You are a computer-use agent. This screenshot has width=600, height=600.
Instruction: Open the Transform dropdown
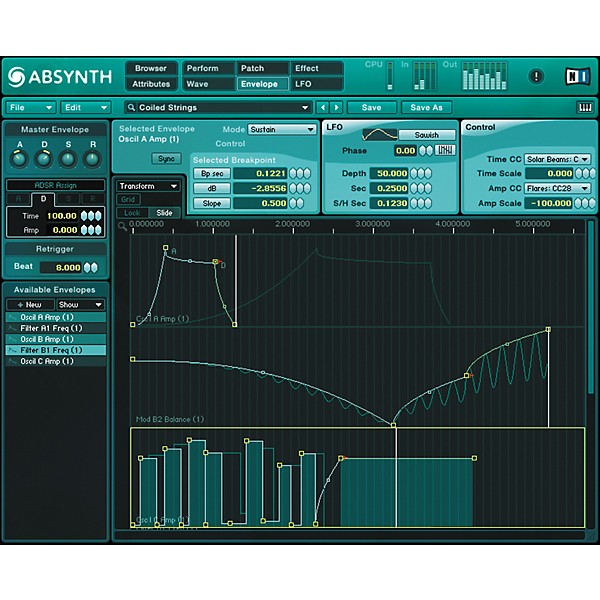click(x=148, y=186)
